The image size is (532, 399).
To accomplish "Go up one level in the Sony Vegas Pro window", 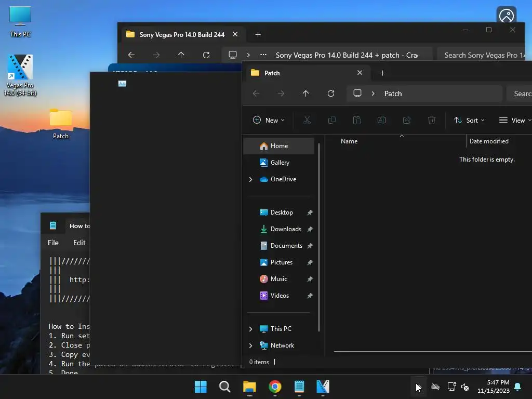I will (x=181, y=55).
